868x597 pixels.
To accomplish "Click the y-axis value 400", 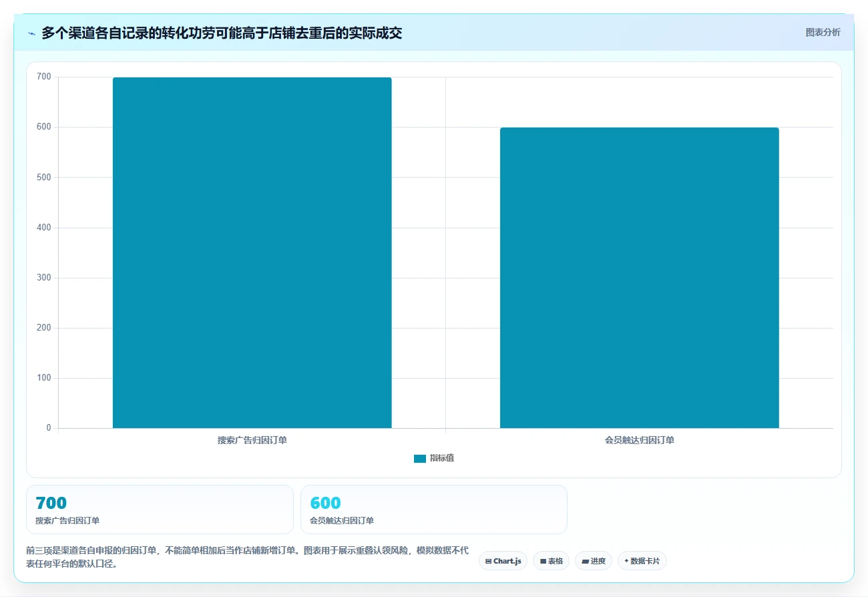I will click(x=44, y=228).
